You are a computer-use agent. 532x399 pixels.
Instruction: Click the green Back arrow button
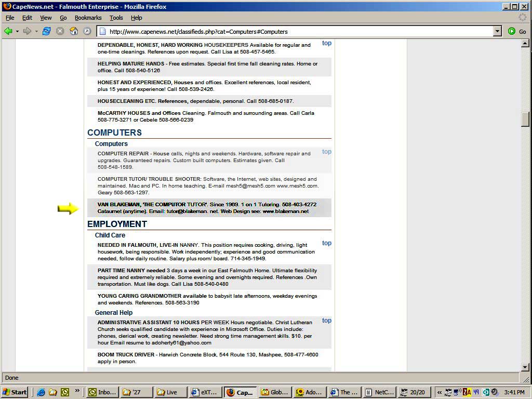(8, 31)
